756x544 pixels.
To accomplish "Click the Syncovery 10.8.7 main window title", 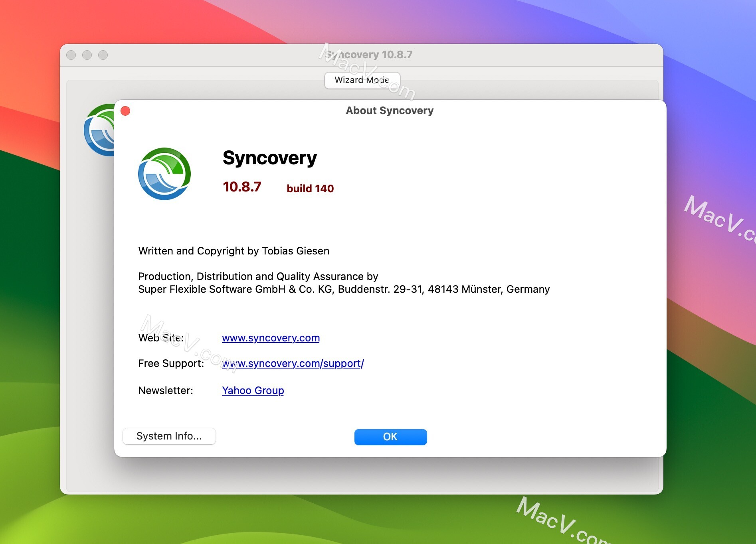I will click(369, 55).
